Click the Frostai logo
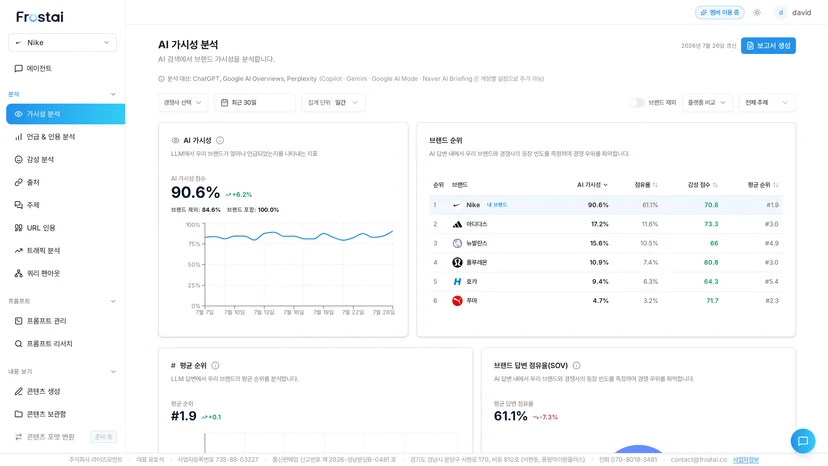The image size is (828, 466). click(40, 17)
